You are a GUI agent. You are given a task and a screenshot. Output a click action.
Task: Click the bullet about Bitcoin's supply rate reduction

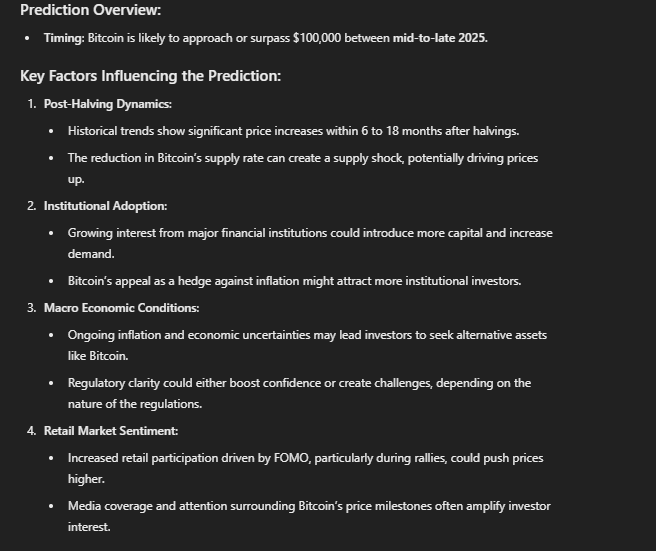tap(300, 158)
